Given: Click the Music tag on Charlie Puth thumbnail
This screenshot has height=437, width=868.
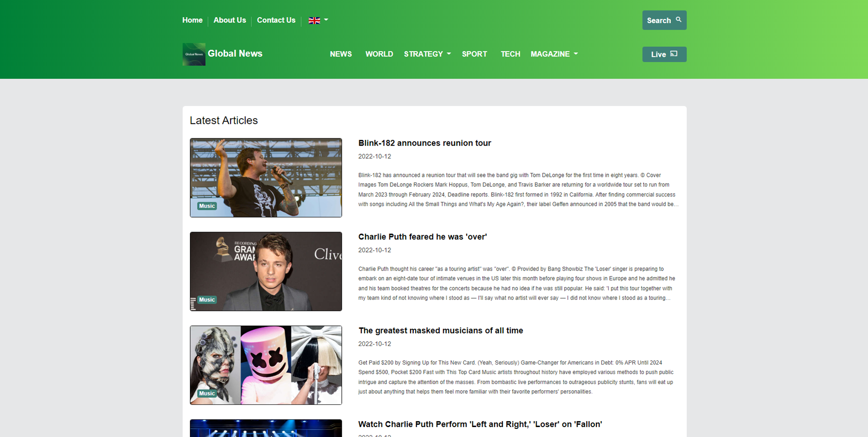Looking at the screenshot, I should tap(207, 299).
